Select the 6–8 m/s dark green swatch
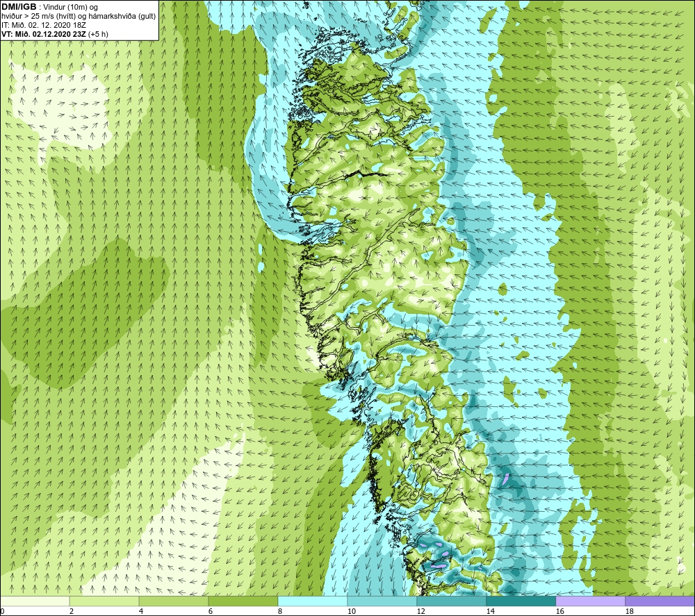 point(243,601)
